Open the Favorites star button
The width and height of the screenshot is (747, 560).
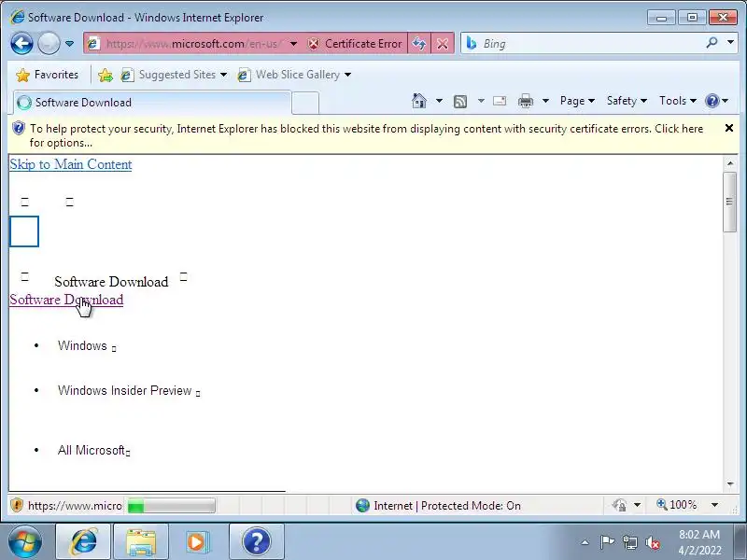click(x=47, y=75)
